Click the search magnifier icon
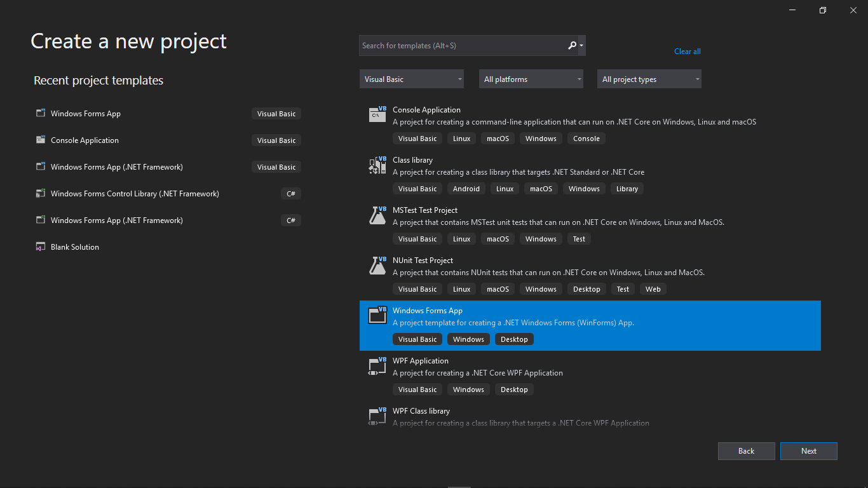868x488 pixels. click(x=572, y=45)
